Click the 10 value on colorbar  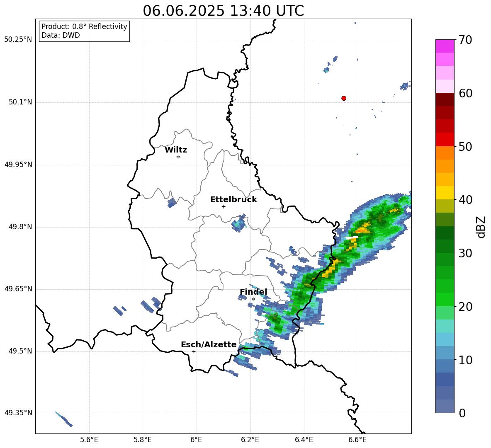point(465,360)
